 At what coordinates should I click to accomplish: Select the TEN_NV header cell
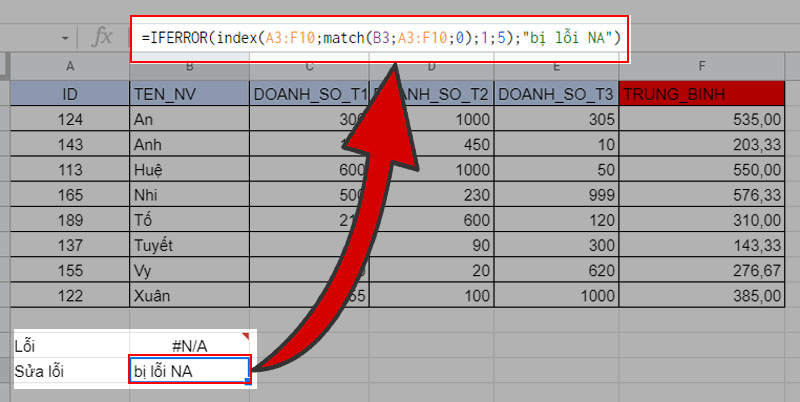[187, 94]
